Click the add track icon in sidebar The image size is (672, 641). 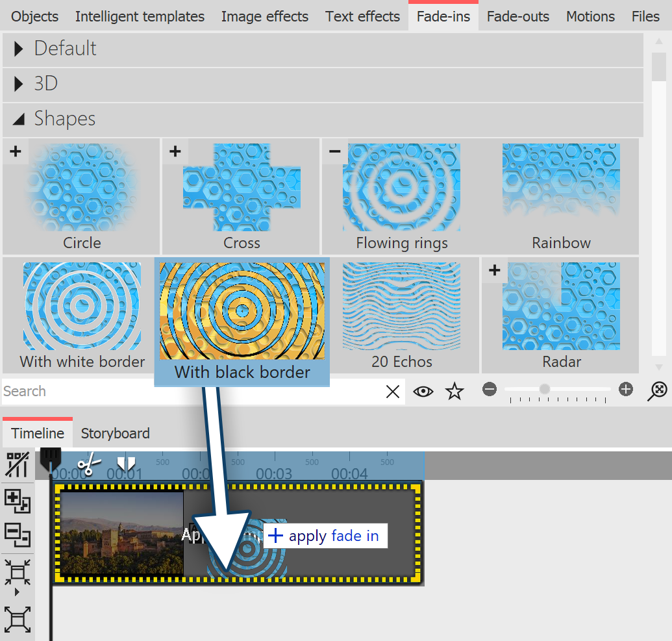17,501
